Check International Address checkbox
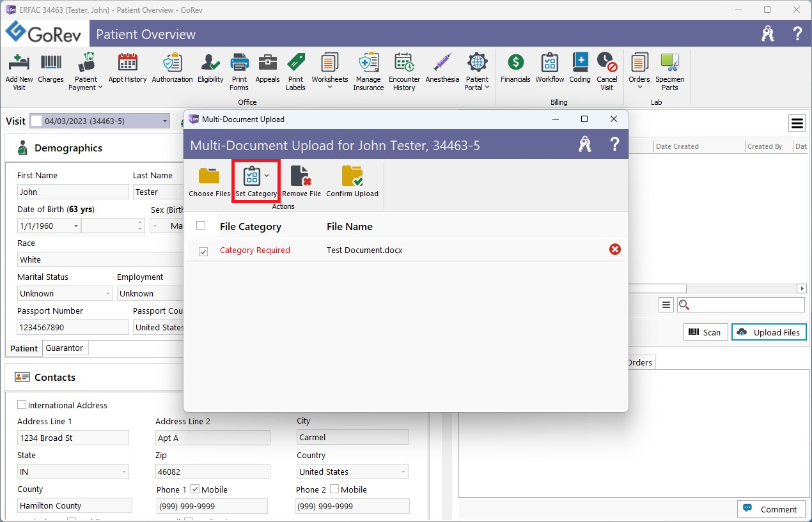Image resolution: width=812 pixels, height=522 pixels. pyautogui.click(x=22, y=404)
